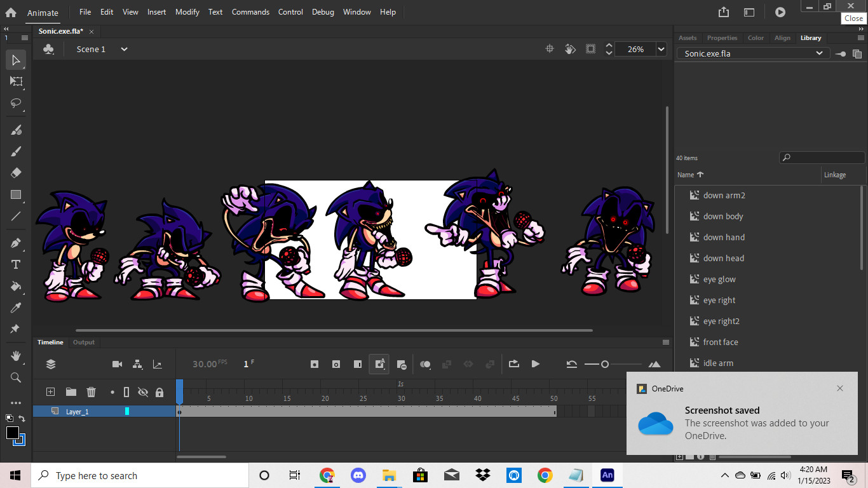868x488 pixels.
Task: Select the Text tool
Action: coord(15,264)
